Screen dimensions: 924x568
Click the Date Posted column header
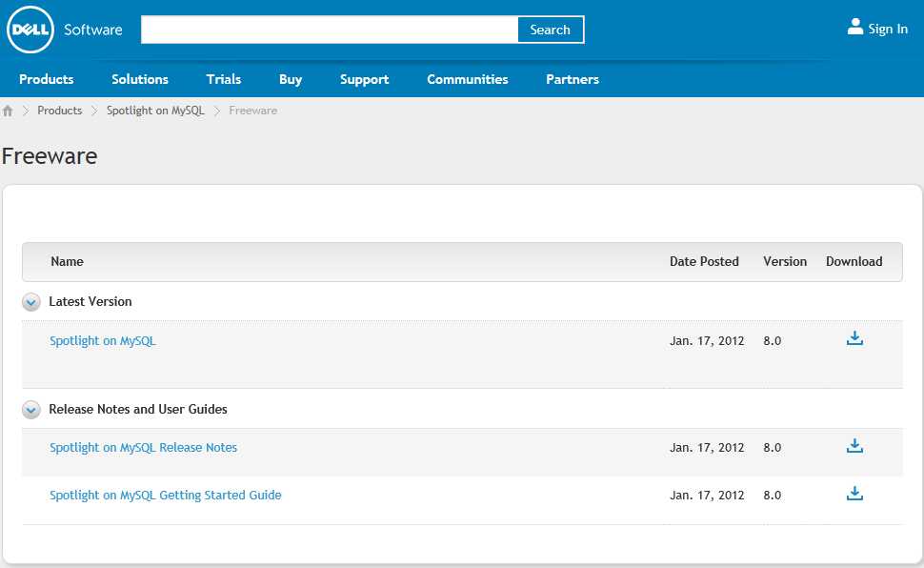(x=704, y=261)
